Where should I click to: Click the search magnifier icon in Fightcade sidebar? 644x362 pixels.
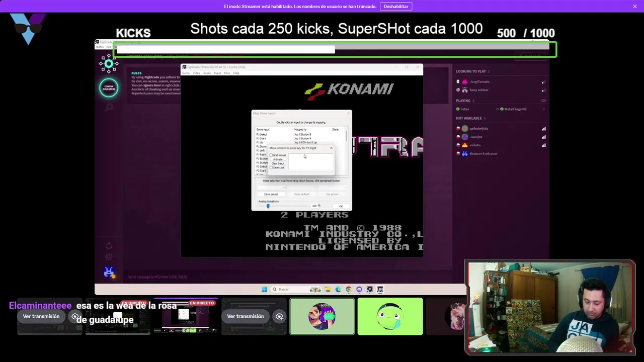pyautogui.click(x=109, y=107)
